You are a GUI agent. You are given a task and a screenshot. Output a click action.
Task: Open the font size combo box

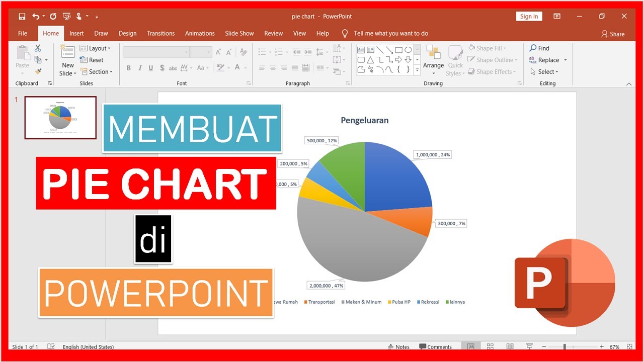tap(201, 52)
